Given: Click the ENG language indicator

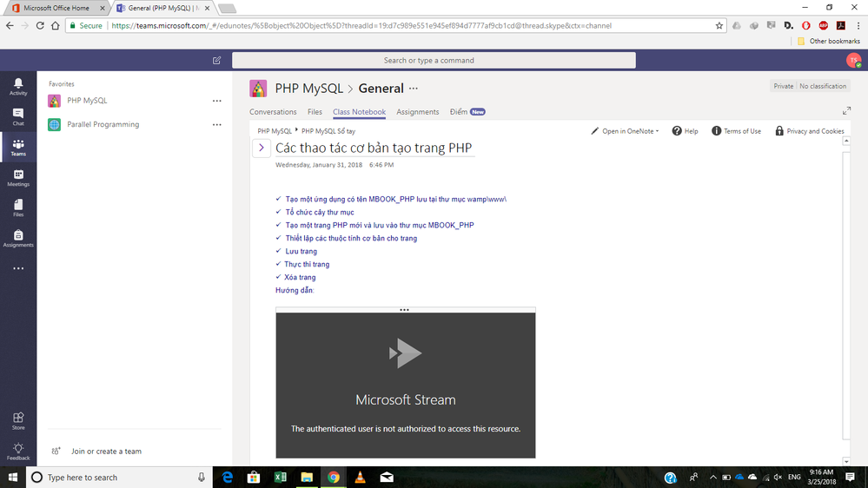Looking at the screenshot, I should (794, 477).
